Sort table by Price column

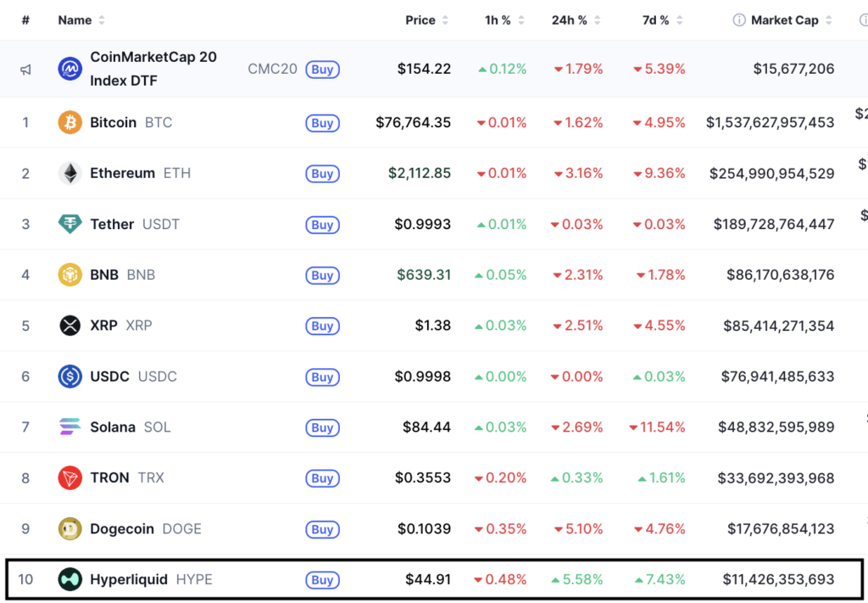[427, 20]
